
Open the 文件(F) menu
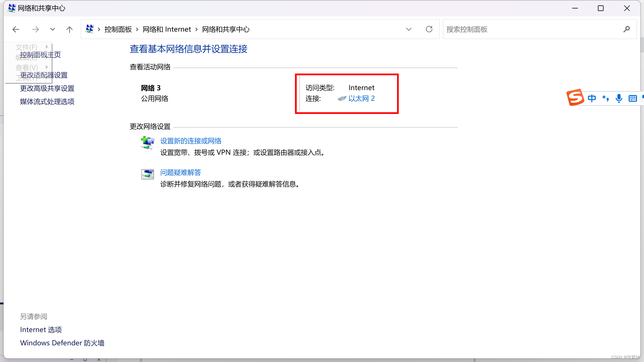pyautogui.click(x=26, y=47)
